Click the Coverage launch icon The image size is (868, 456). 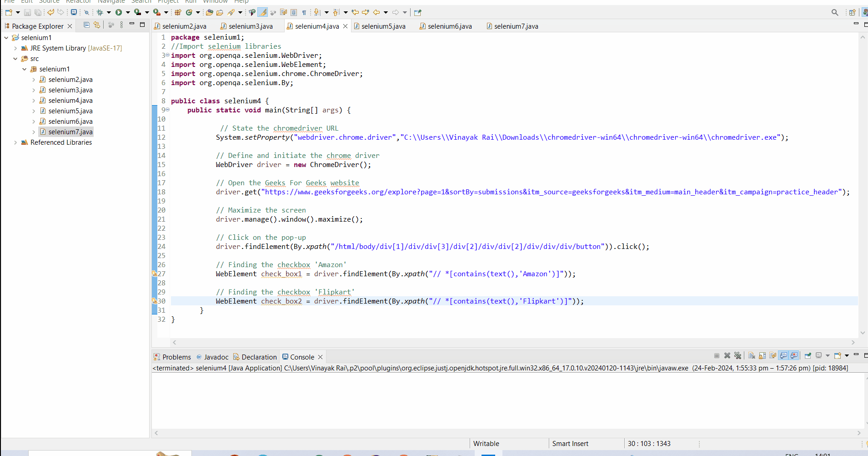(137, 12)
